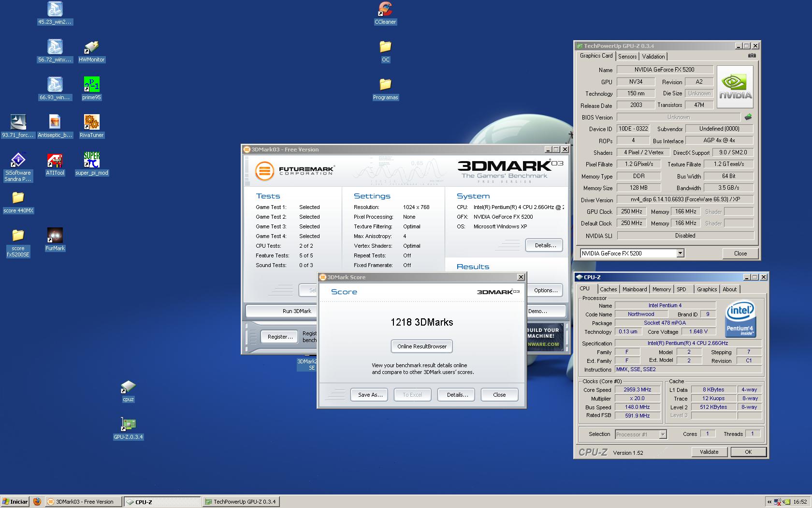Viewport: 812px width, 508px height.
Task: Select the Graphics Card tab in GPU-Z
Action: pos(596,56)
